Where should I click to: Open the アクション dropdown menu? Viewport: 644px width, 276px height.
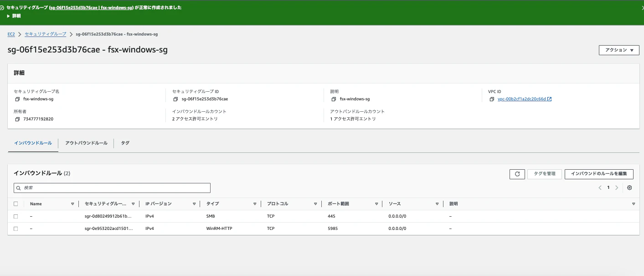(618, 50)
